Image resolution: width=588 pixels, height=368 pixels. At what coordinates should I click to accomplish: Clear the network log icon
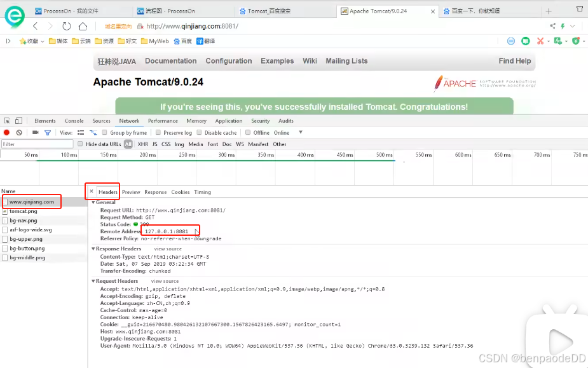click(x=19, y=132)
